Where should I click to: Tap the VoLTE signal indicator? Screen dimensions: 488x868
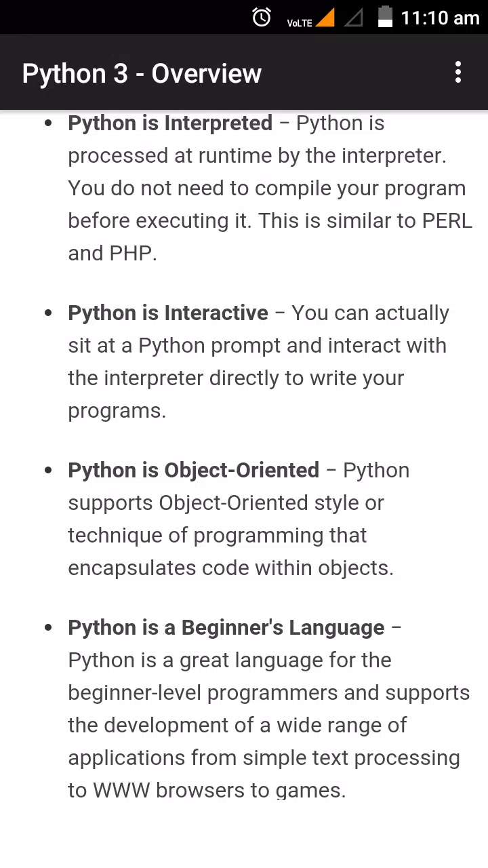311,19
